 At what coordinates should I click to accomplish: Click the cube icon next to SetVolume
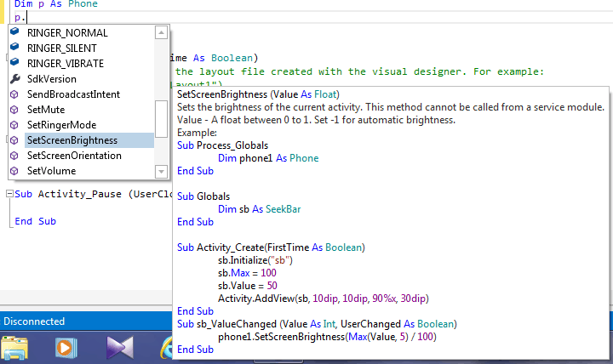click(x=14, y=171)
